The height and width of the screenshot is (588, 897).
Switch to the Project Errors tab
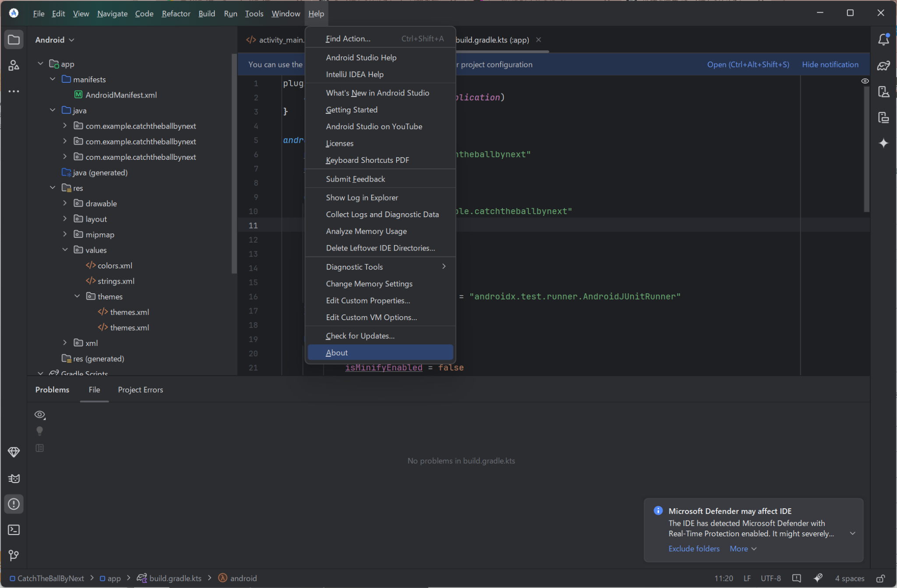tap(140, 390)
